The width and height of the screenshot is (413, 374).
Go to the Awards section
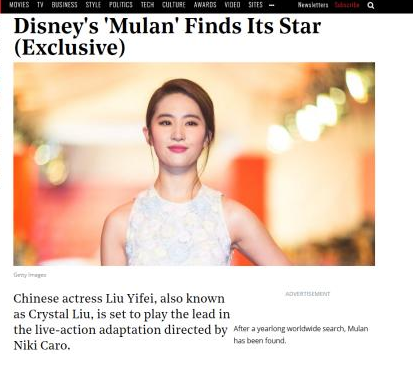coord(205,5)
